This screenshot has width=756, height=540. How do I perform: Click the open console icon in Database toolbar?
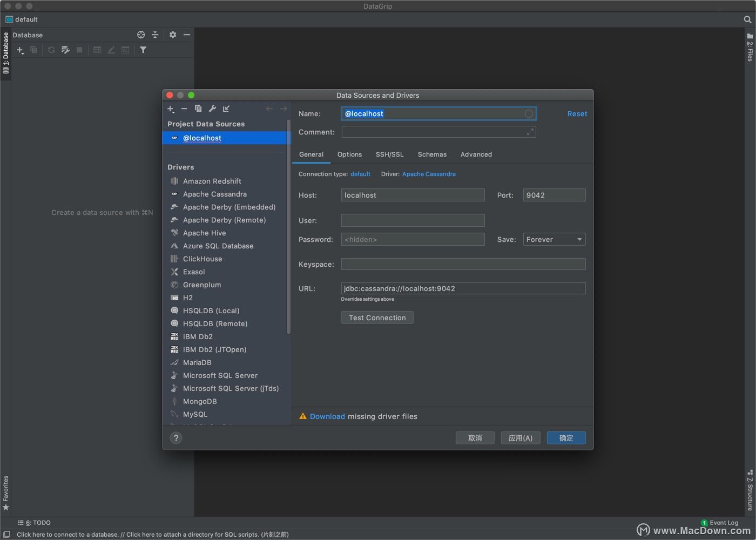click(x=125, y=50)
